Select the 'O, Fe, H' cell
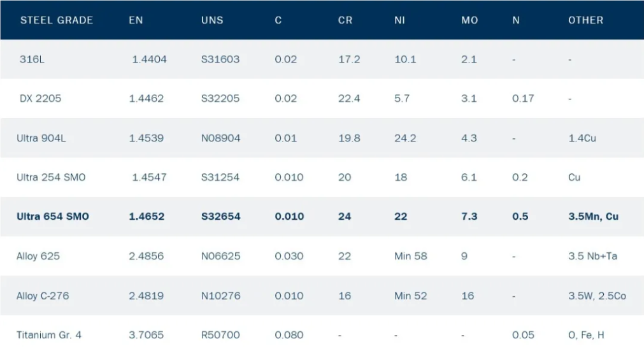Viewport: 644px width, 351px height. [x=586, y=335]
